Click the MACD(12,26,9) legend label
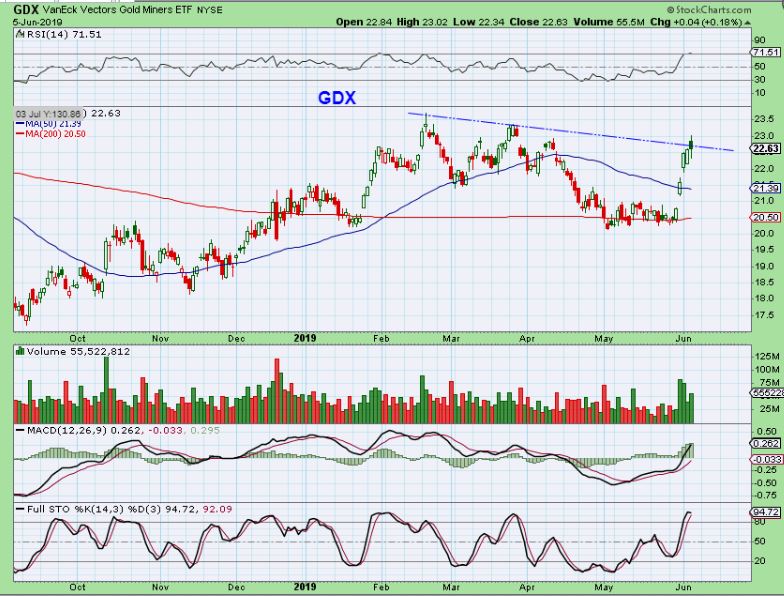This screenshot has width=784, height=596. pyautogui.click(x=68, y=430)
